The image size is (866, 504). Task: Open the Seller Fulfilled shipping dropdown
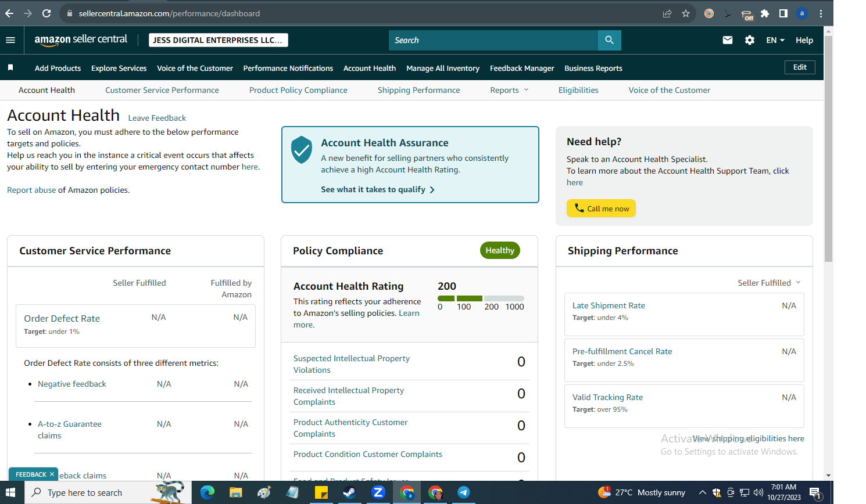(769, 283)
